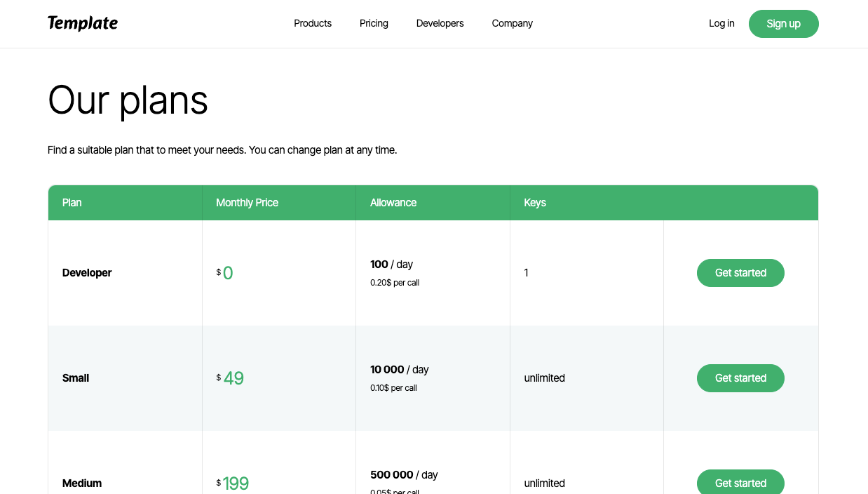Viewport: 868px width, 494px height.
Task: Click the Template logo
Action: (x=83, y=23)
